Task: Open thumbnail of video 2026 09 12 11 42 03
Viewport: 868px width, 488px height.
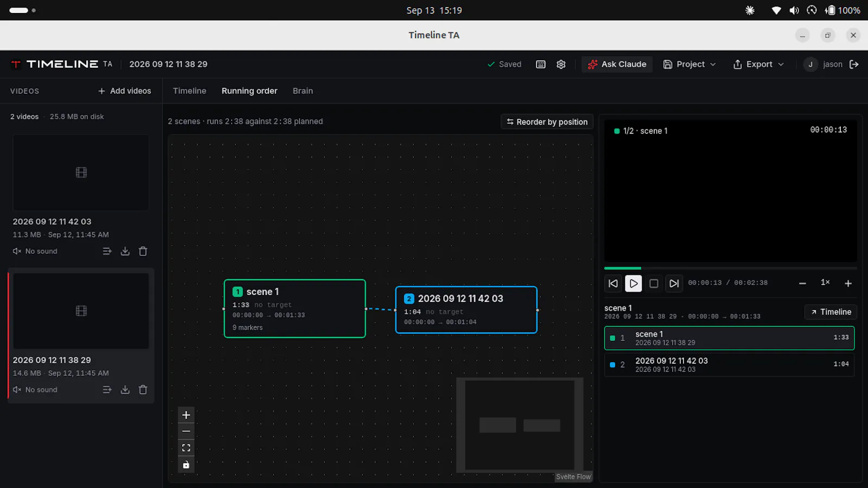Action: pyautogui.click(x=81, y=172)
